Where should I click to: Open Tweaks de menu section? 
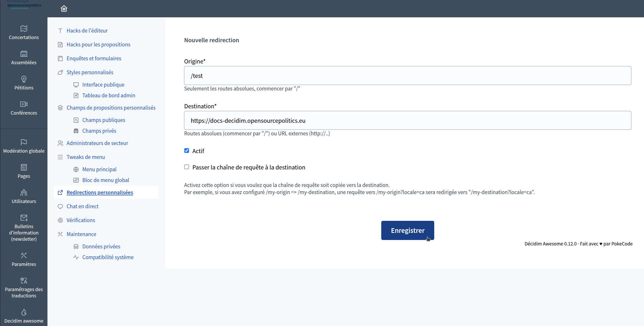click(85, 157)
